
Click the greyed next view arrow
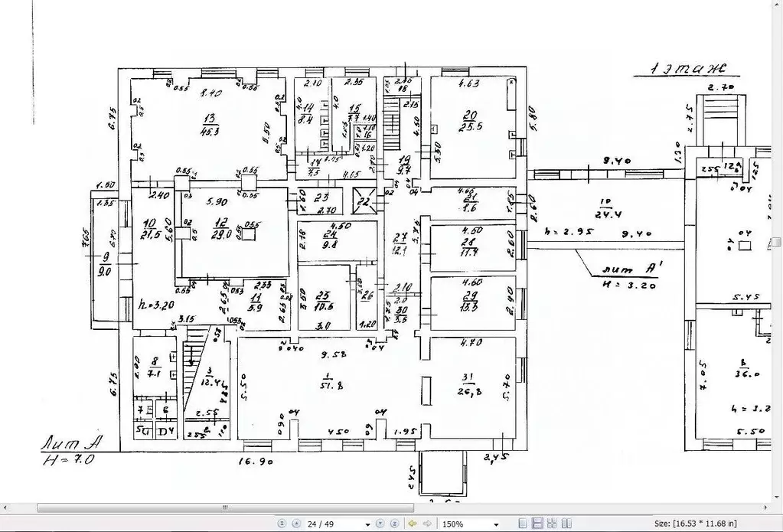pyautogui.click(x=426, y=524)
